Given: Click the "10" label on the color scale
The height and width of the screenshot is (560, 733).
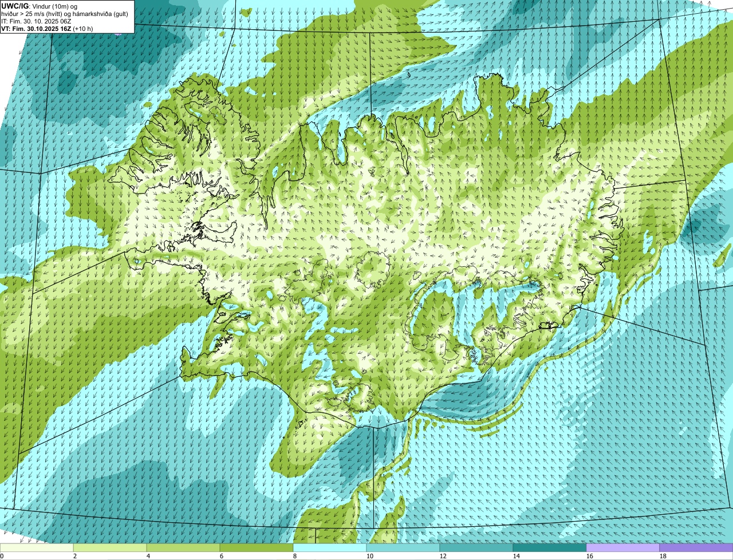Looking at the screenshot, I should 370,556.
